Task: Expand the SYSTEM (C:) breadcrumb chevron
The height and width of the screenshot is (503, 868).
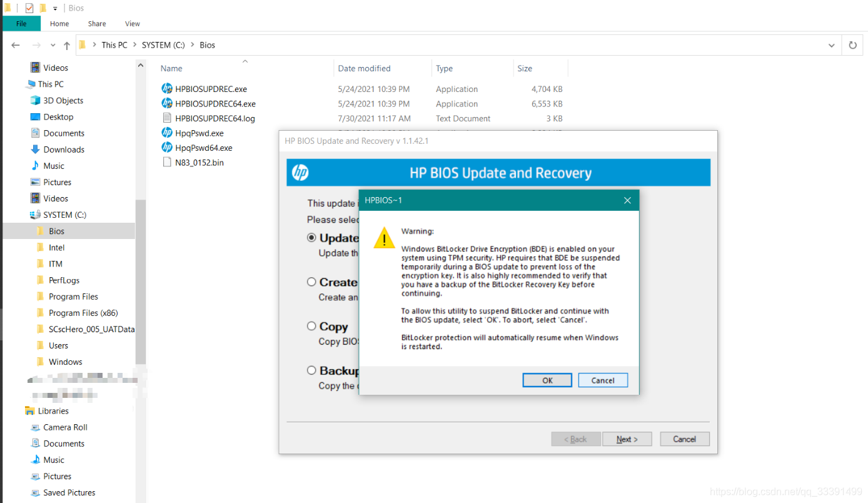Action: coord(192,45)
